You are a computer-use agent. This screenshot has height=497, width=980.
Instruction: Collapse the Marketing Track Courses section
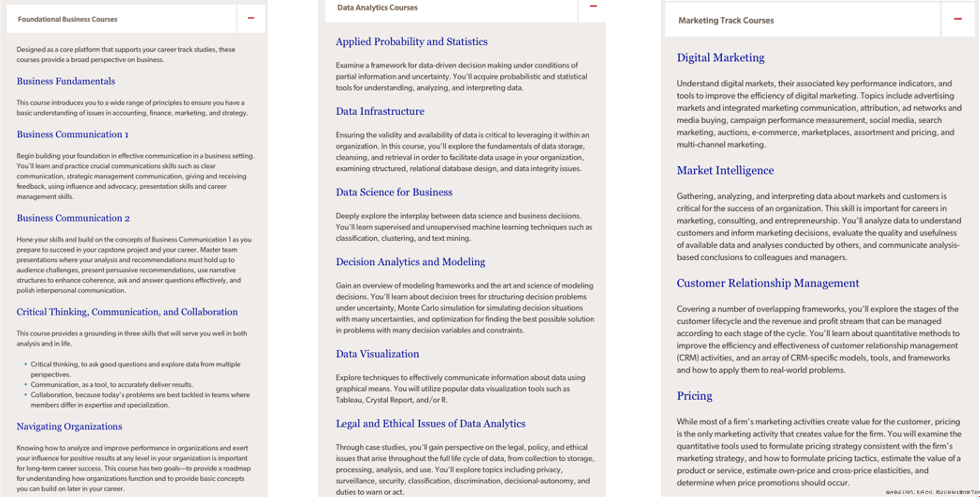pos(958,19)
